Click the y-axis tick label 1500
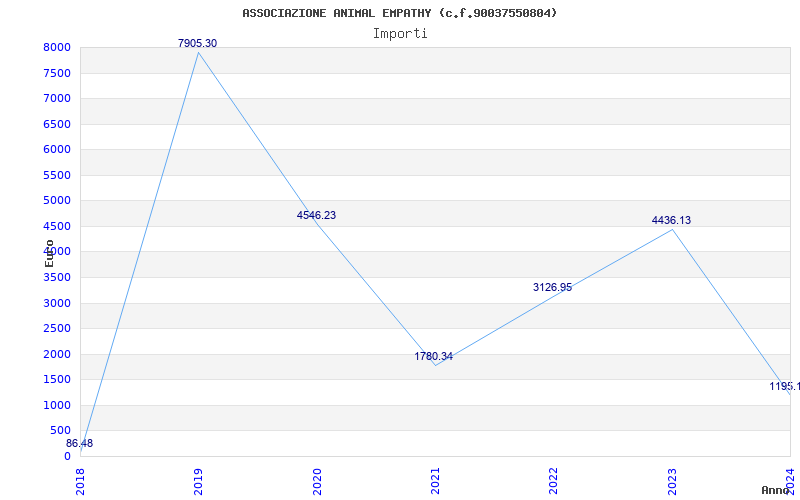The image size is (800, 500). click(57, 380)
